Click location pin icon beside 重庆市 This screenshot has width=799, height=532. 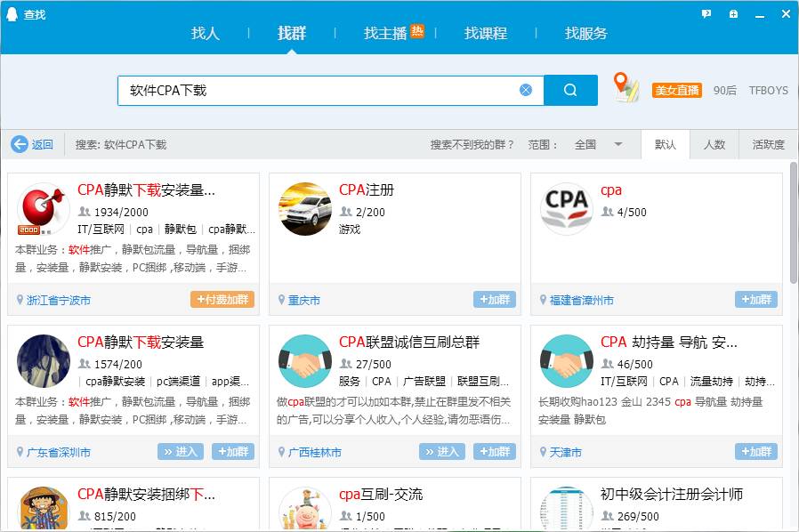coord(281,300)
